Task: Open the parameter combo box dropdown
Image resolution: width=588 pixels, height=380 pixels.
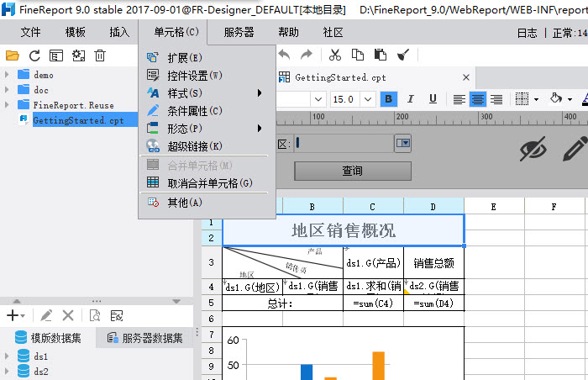Action: 402,143
